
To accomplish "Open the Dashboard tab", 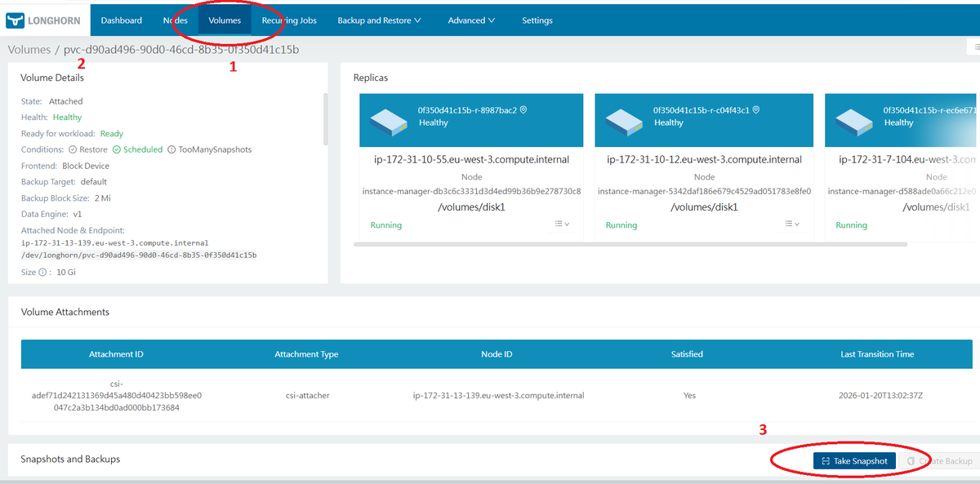I will pos(122,20).
